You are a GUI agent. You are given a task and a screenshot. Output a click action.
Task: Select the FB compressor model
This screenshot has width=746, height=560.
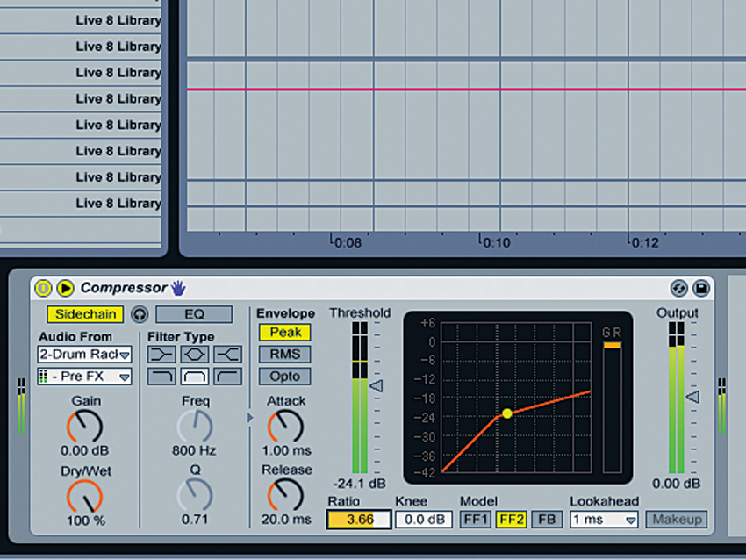point(547,520)
